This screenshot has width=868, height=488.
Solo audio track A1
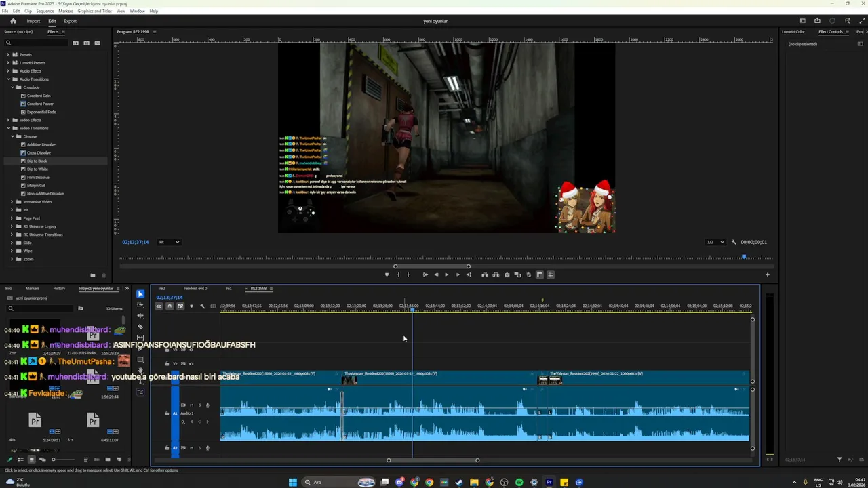tap(199, 405)
